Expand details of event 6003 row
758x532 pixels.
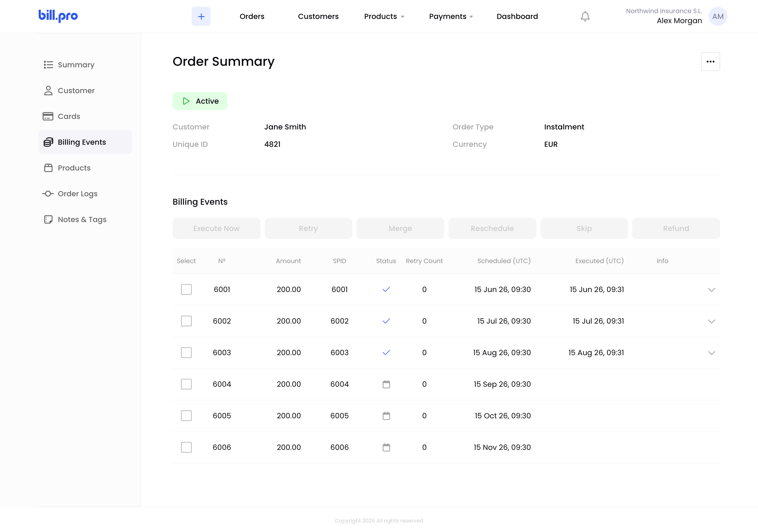[711, 353]
